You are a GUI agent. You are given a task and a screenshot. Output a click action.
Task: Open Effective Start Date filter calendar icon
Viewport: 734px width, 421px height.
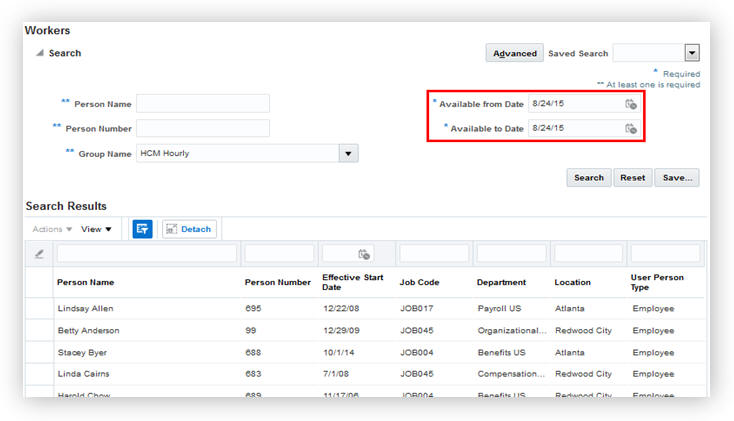(364, 254)
